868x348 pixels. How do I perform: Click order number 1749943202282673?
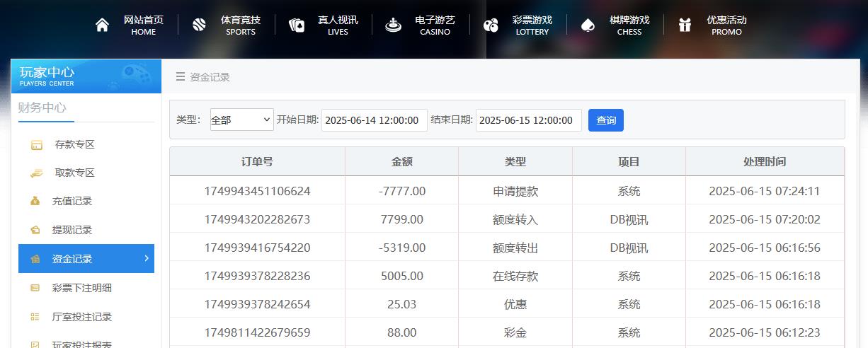click(x=257, y=219)
